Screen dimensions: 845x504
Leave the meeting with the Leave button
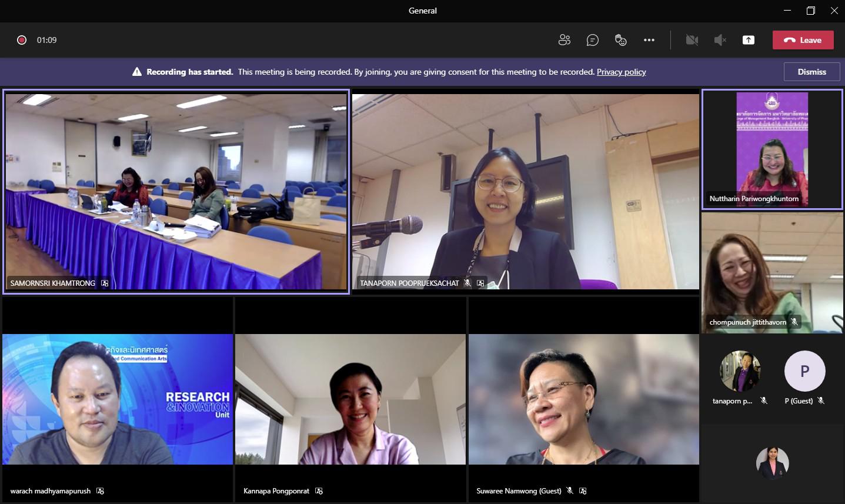tap(803, 40)
